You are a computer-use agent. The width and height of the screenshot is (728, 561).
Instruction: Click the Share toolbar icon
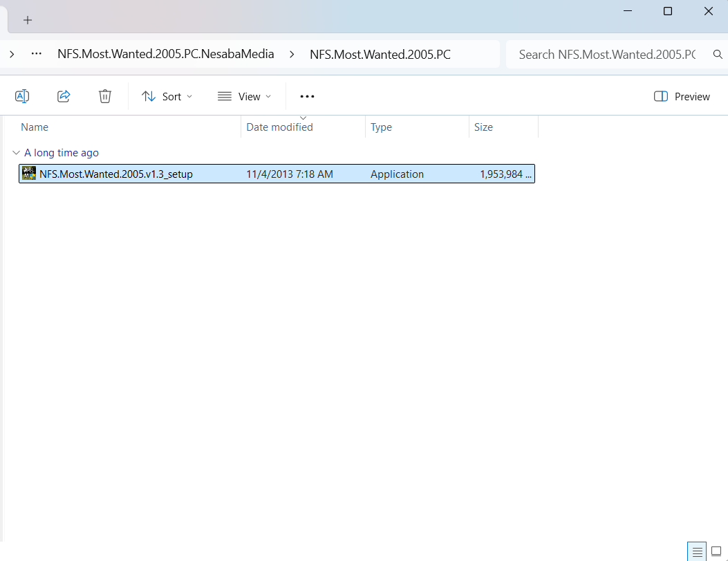coord(64,96)
